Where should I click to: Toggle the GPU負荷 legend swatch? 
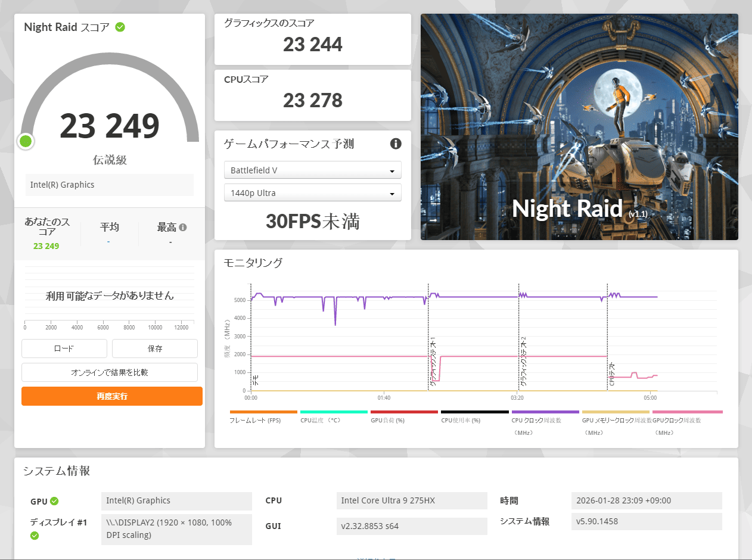pyautogui.click(x=404, y=412)
